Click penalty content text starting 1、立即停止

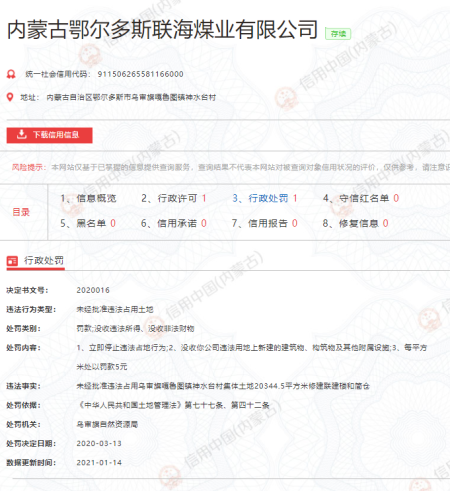coord(252,348)
